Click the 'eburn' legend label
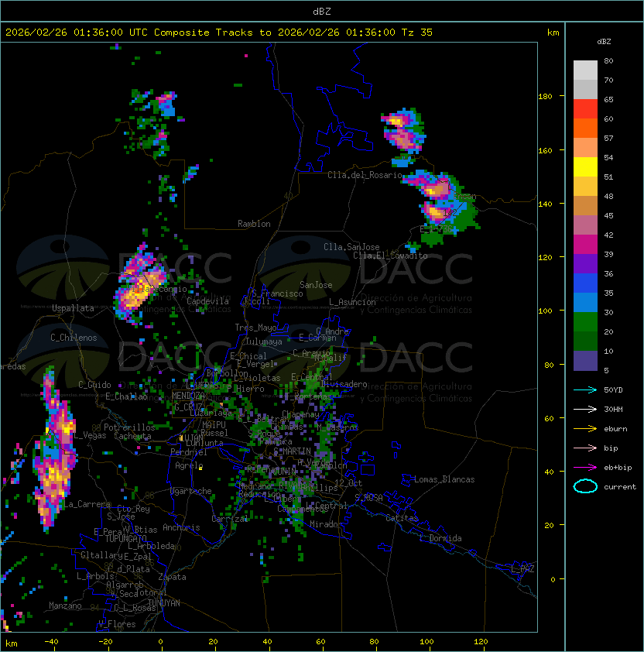 tap(615, 429)
